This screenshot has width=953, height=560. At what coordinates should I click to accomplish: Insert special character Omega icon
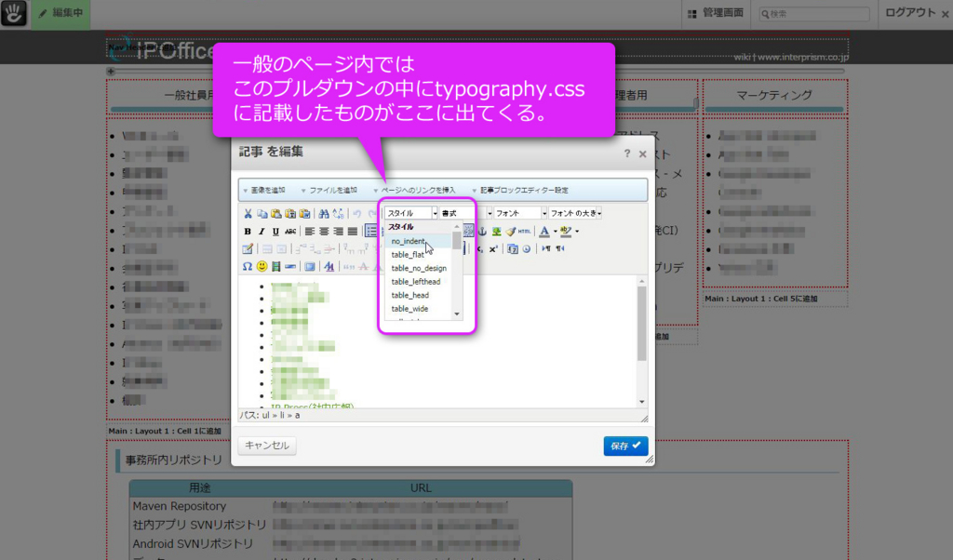248,267
